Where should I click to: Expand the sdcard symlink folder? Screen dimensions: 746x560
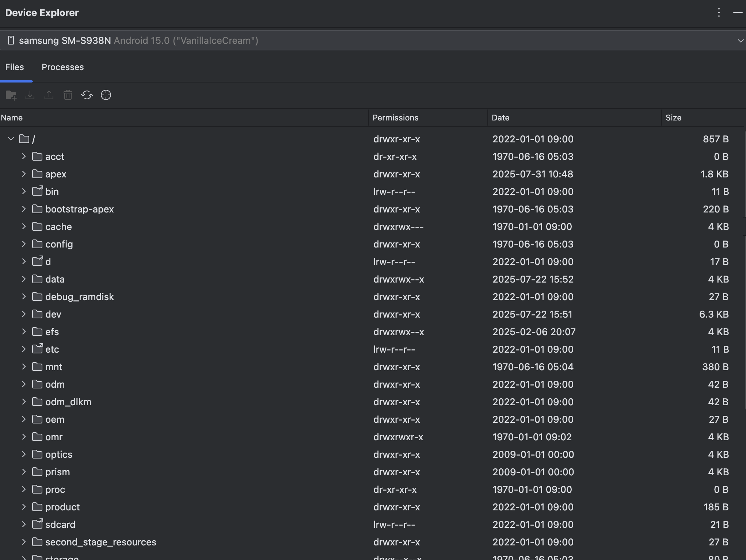pos(24,525)
